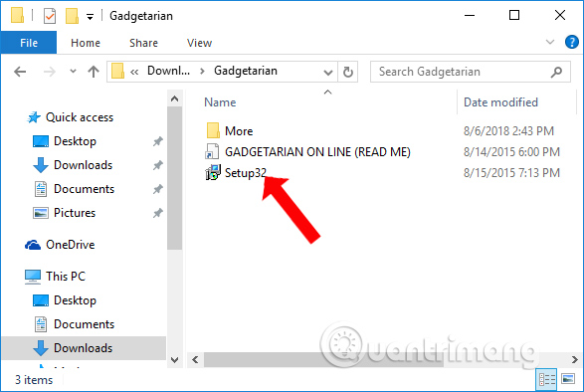This screenshot has width=584, height=392.
Task: Click the Gadgetarian breadcrumb in the address bar
Action: pyautogui.click(x=246, y=71)
